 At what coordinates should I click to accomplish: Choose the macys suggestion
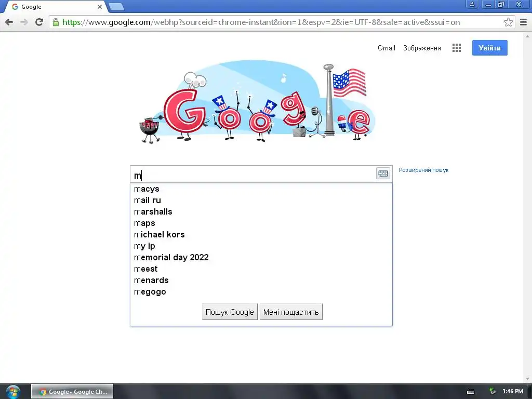[261, 189]
